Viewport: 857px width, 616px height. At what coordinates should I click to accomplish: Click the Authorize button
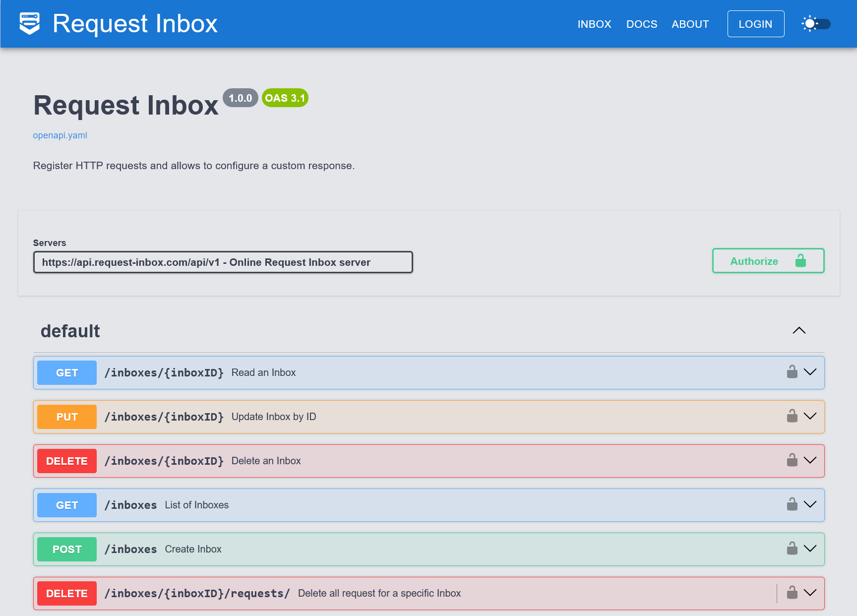pos(768,261)
